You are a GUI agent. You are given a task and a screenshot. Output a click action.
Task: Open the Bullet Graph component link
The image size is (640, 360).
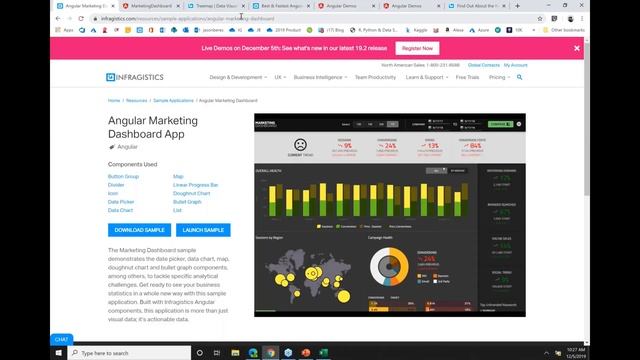[187, 202]
